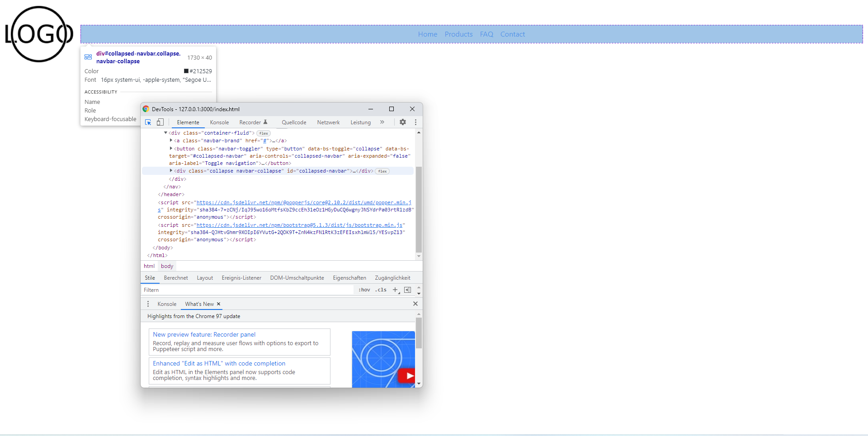Toggle the .cls element classes panel
Screen dimensions: 868x436
pos(381,290)
